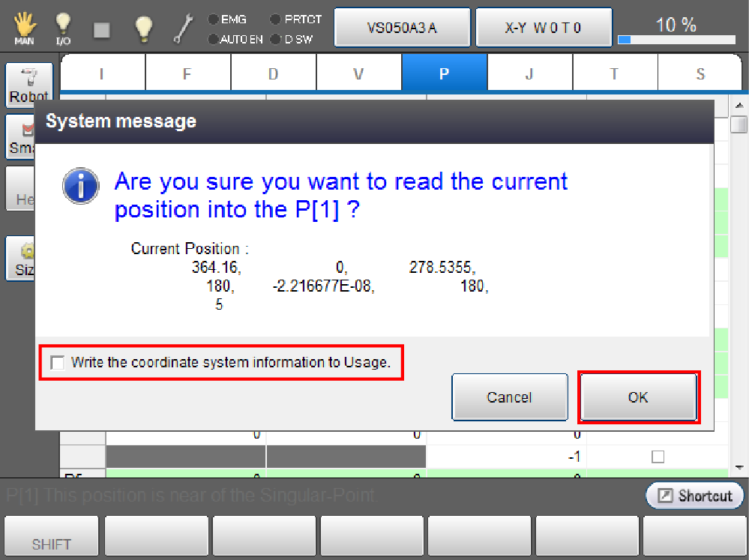Open the X-Y W0 T0 coordinate selector
Viewport: 749px width, 560px height.
coord(544,28)
